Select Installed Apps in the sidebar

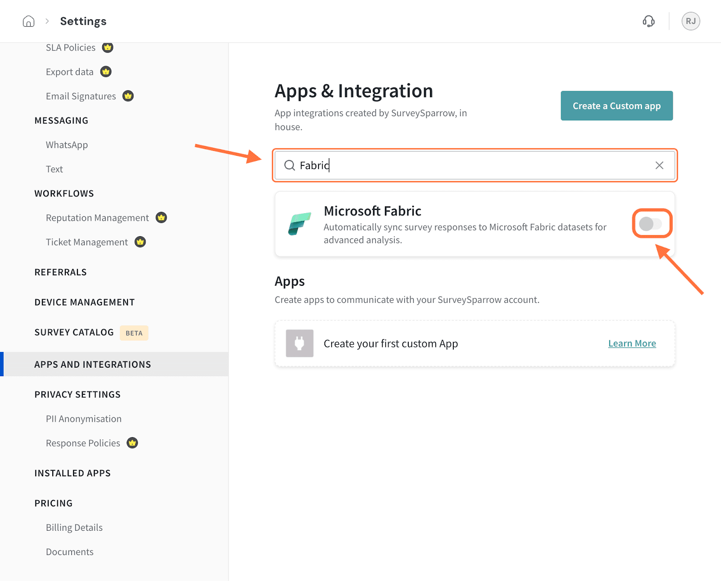(x=73, y=473)
